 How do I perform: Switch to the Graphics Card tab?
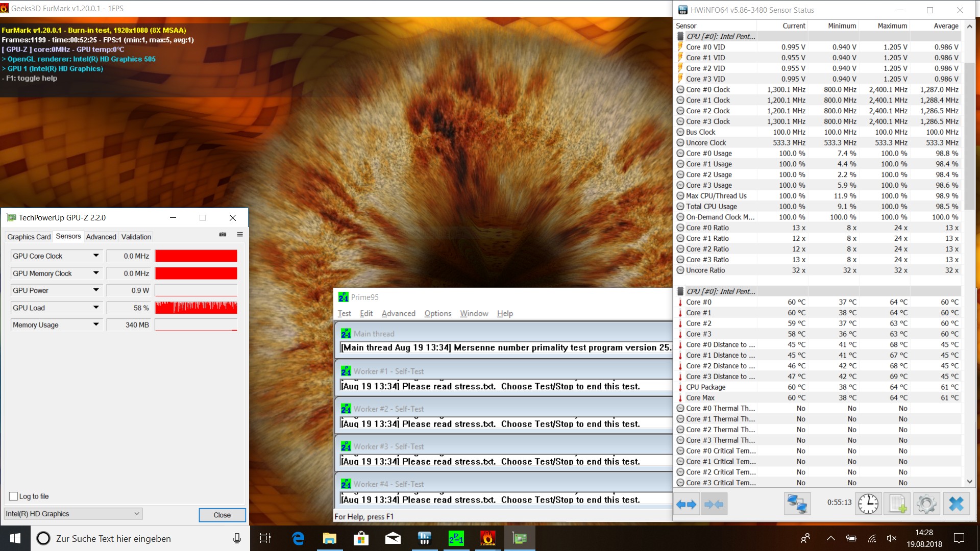pyautogui.click(x=29, y=237)
